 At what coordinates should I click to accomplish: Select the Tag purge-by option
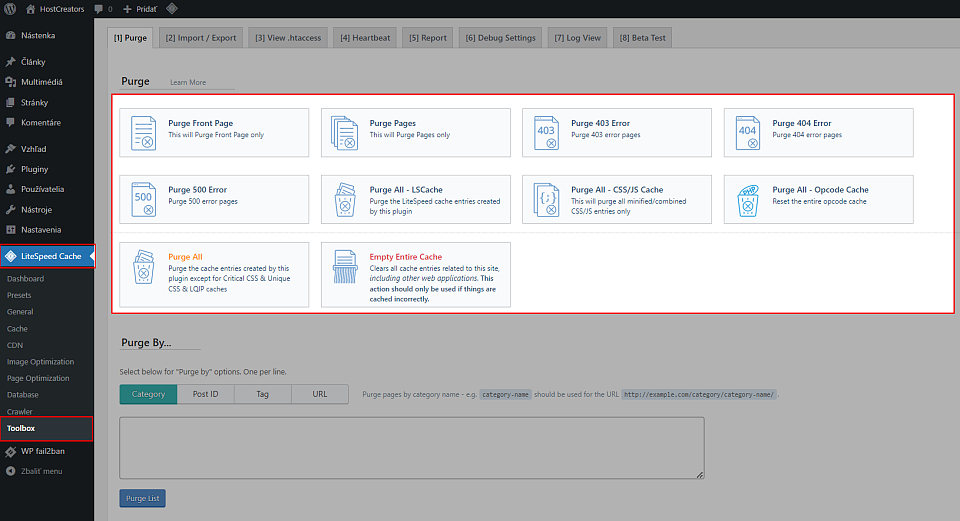point(263,394)
